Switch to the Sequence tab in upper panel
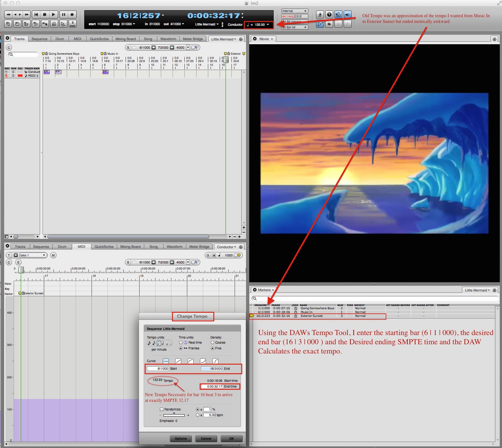 (39, 39)
